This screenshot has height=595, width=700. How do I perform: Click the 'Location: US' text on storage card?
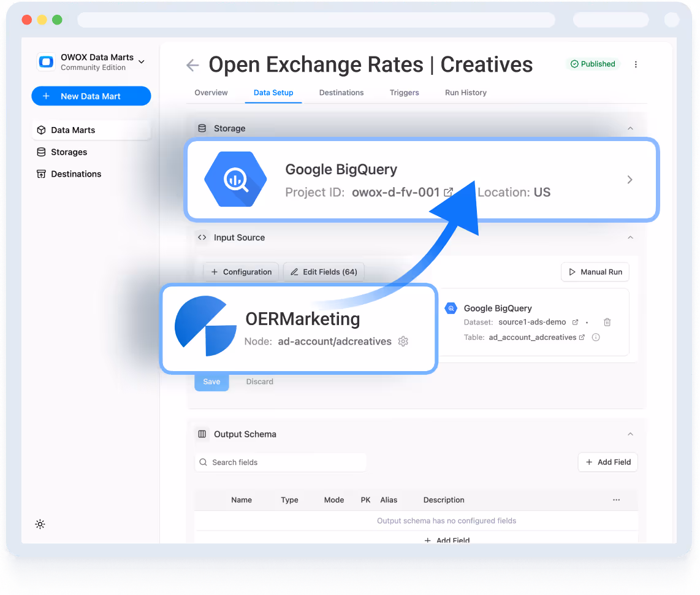pyautogui.click(x=514, y=192)
